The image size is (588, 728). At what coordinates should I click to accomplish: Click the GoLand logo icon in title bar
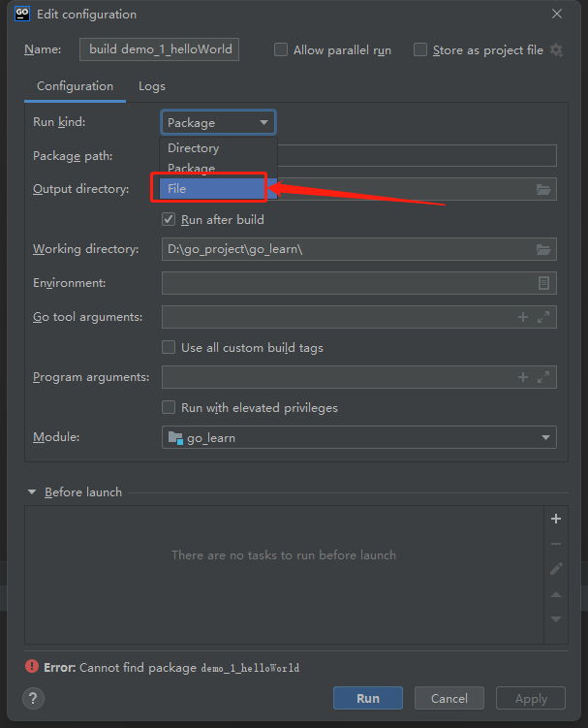click(22, 14)
